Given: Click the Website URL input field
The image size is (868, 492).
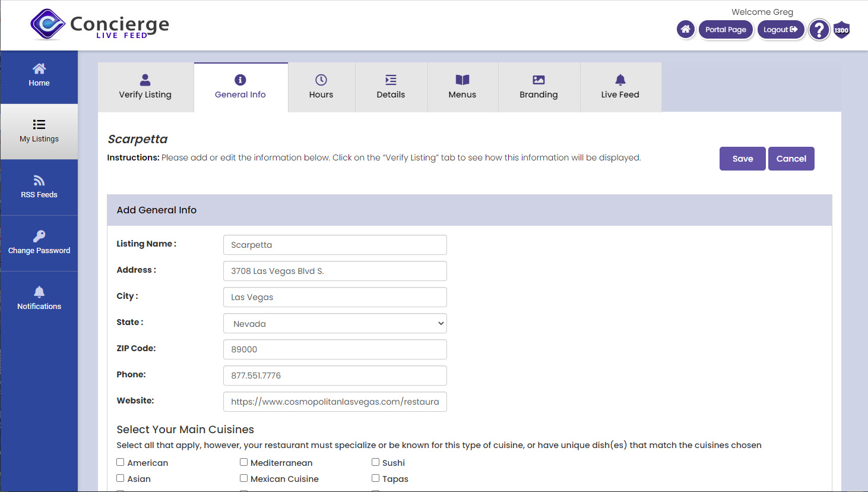Looking at the screenshot, I should [335, 402].
